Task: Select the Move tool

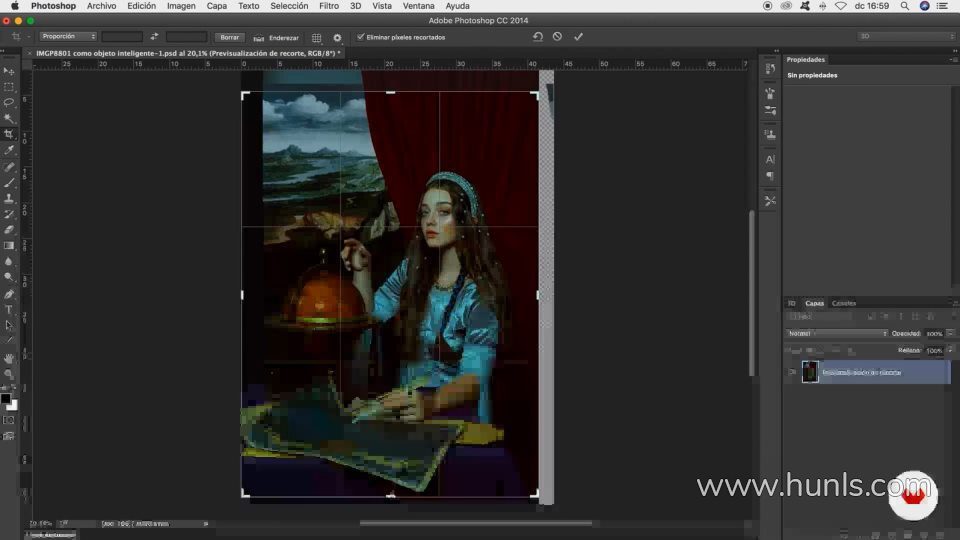Action: pyautogui.click(x=9, y=71)
